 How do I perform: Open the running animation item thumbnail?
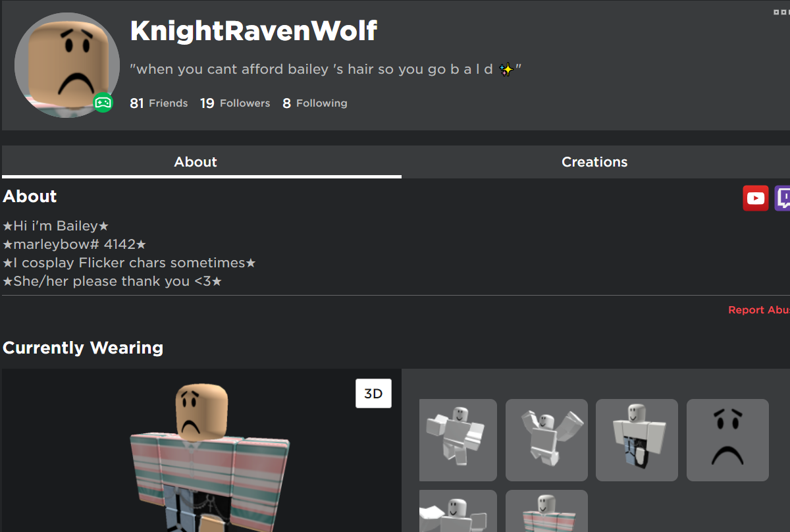point(458,440)
